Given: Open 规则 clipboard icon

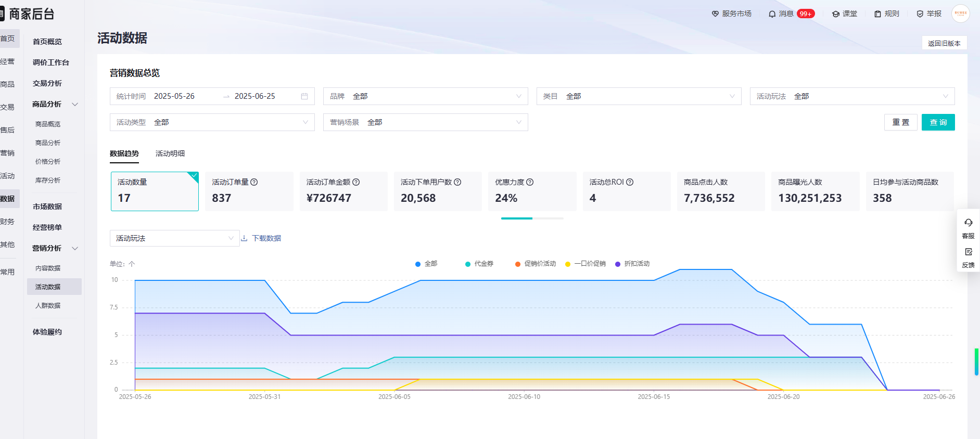Looking at the screenshot, I should point(878,14).
